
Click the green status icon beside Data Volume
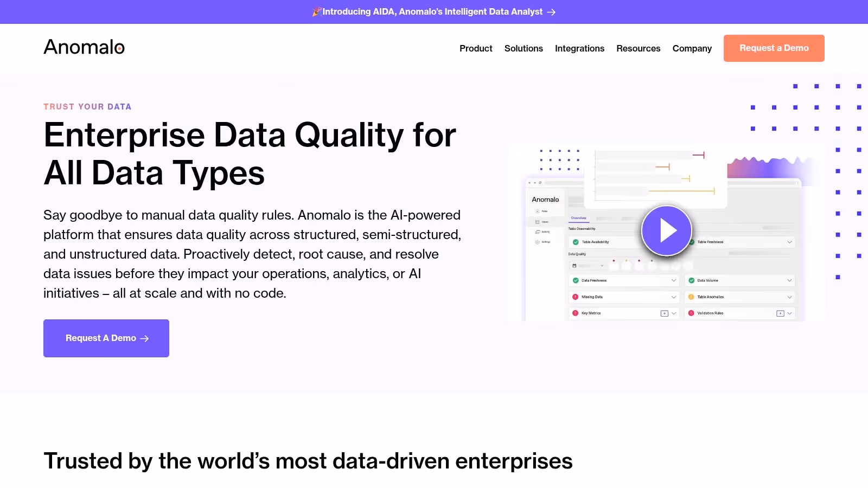click(x=691, y=280)
